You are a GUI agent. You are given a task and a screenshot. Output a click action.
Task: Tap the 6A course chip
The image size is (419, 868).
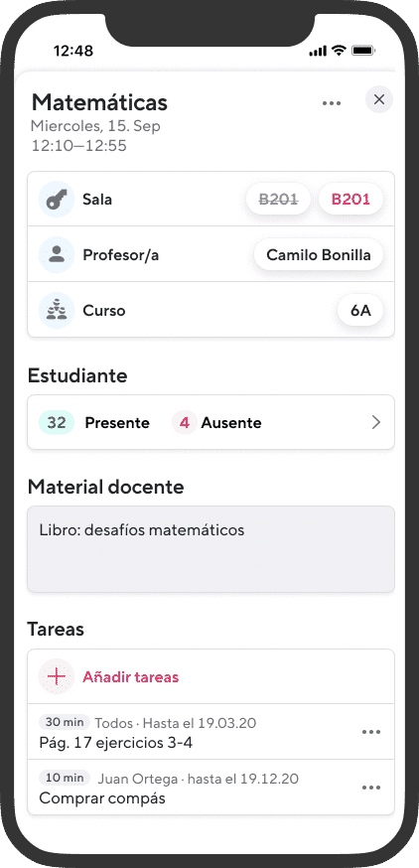[x=360, y=311]
